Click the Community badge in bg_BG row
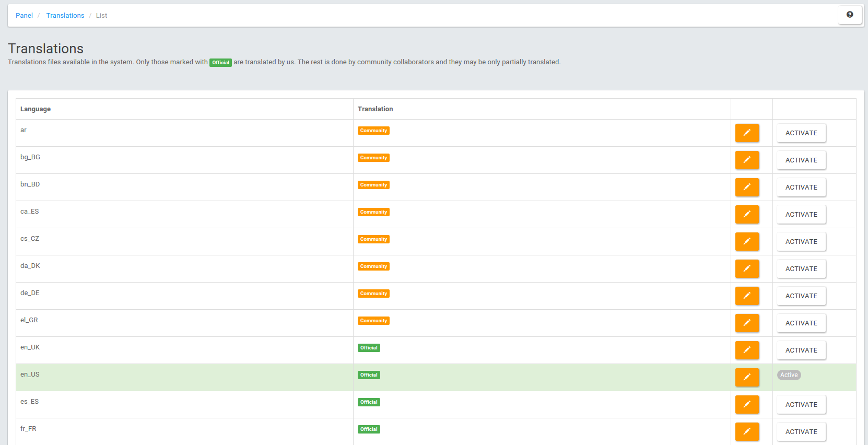The width and height of the screenshot is (868, 445). (x=373, y=158)
